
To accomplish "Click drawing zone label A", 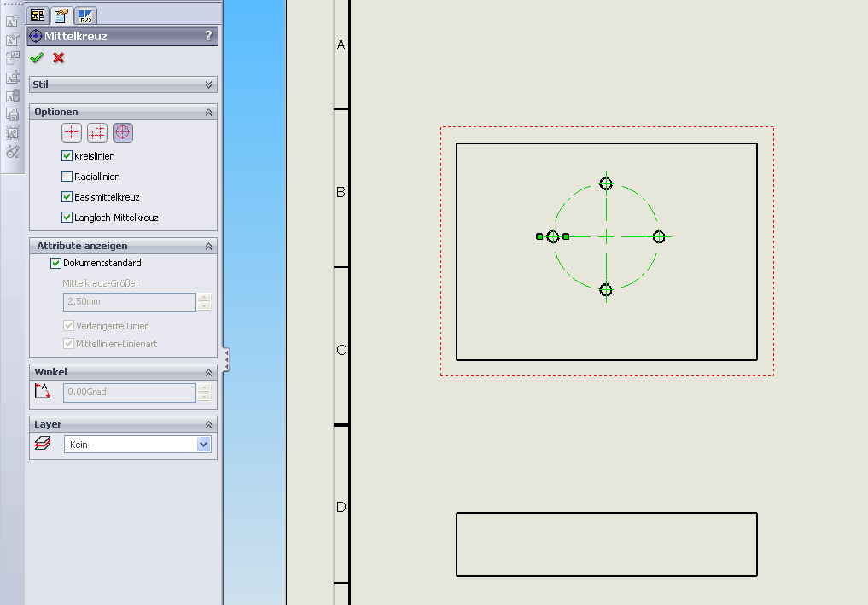I will (341, 44).
